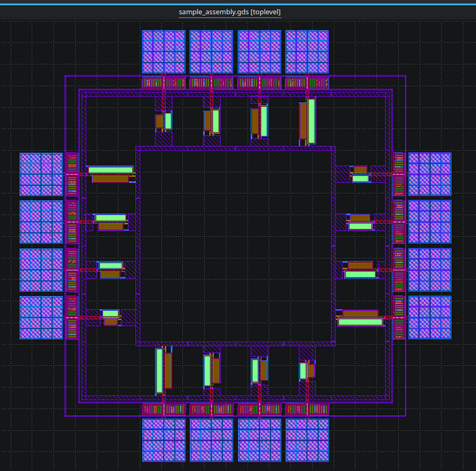Click the rightmost bond pad in bottom row
The height and width of the screenshot is (471, 476).
click(307, 440)
